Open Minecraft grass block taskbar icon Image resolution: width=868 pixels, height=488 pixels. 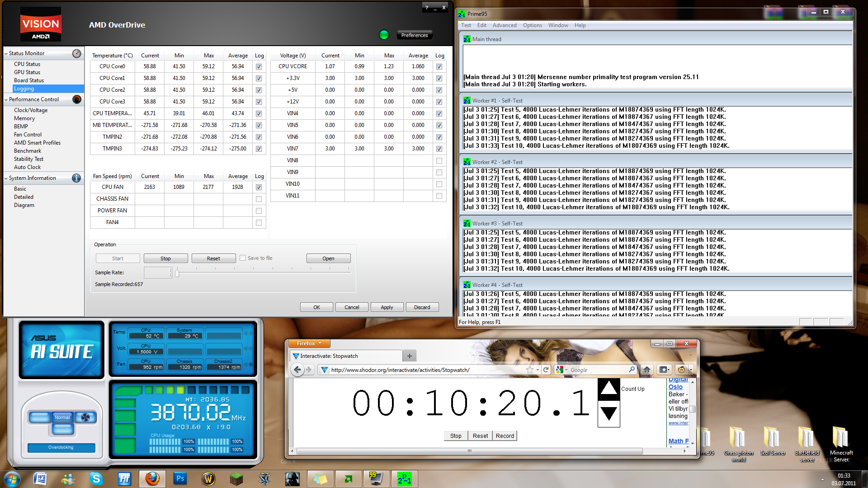point(236,479)
